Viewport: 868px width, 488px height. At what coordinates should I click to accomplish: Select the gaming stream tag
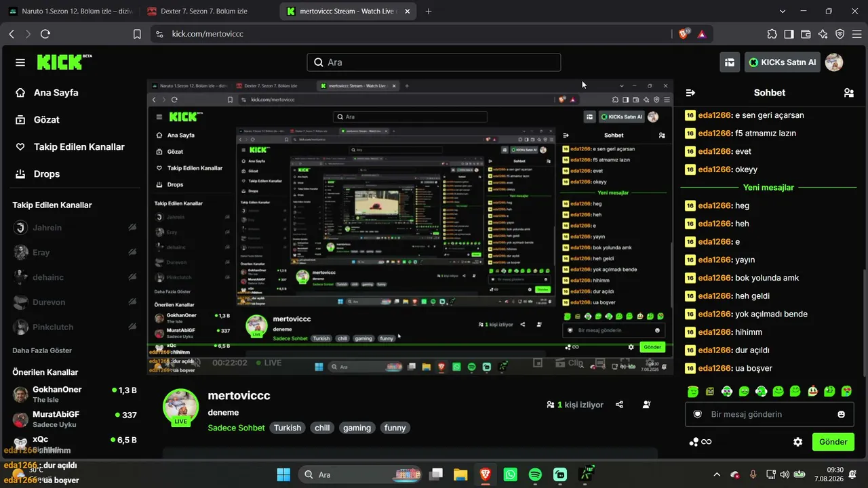pyautogui.click(x=357, y=428)
